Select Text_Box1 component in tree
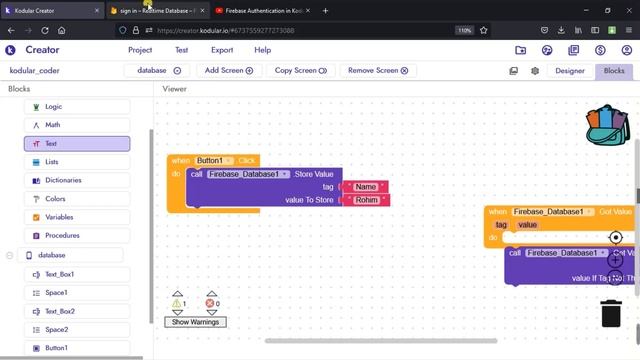640x360 pixels. [x=77, y=274]
